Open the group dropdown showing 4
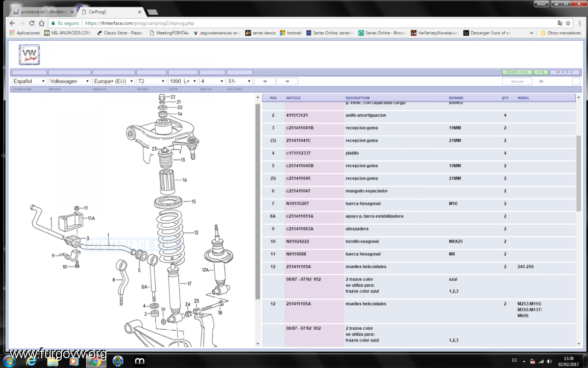588x368 pixels. pos(212,81)
